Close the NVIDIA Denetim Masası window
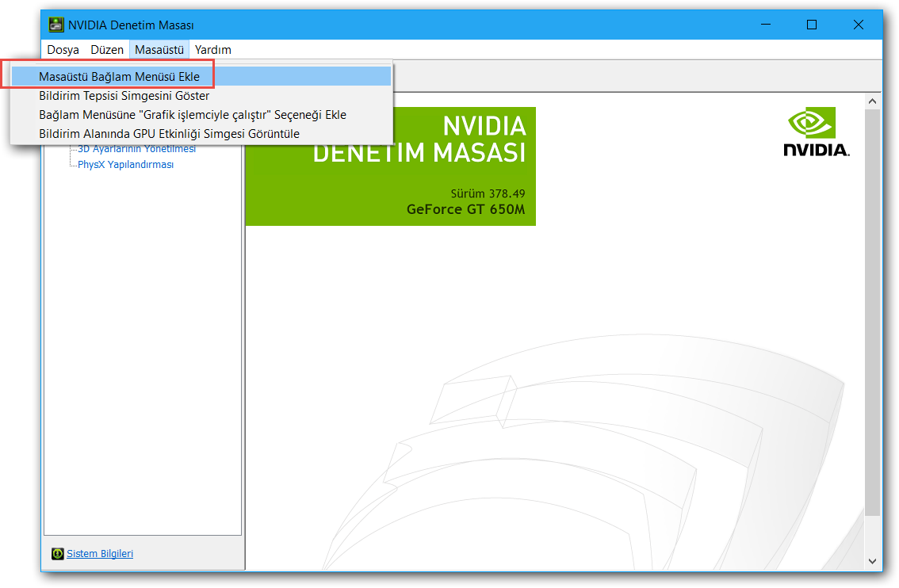899x588 pixels. click(859, 25)
